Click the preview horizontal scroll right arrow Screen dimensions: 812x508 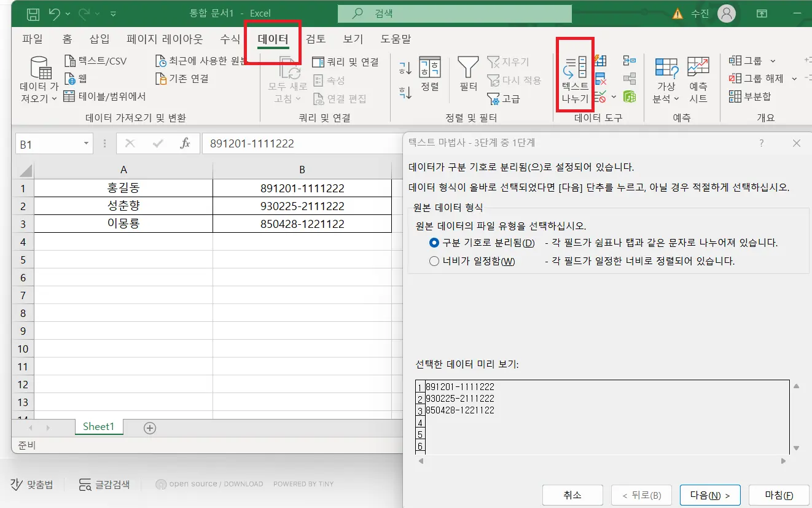[x=784, y=461]
